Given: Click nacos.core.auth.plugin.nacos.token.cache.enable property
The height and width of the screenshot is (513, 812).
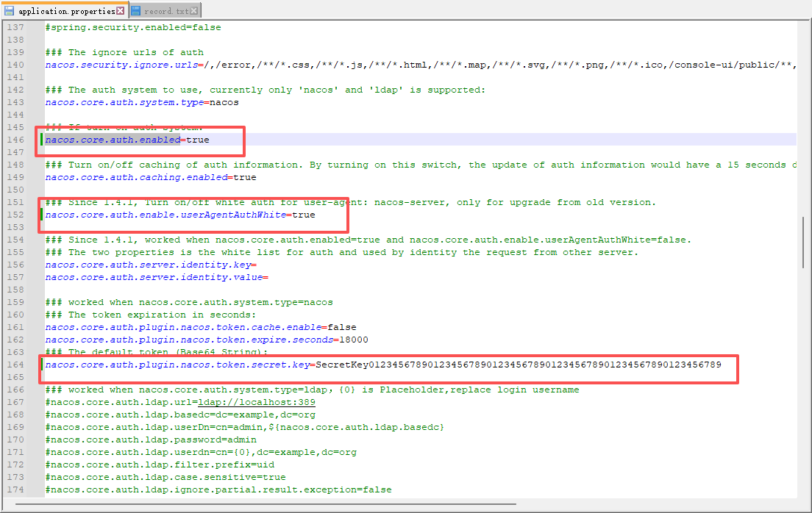Looking at the screenshot, I should tap(183, 328).
